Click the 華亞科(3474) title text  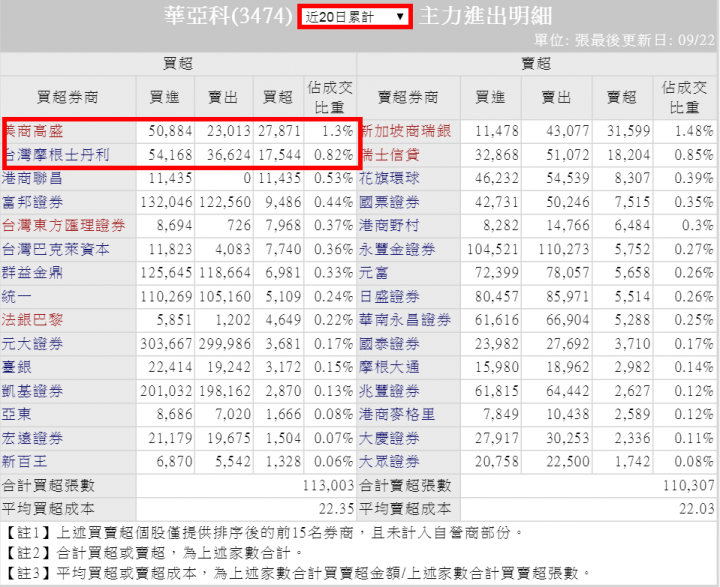pos(228,16)
